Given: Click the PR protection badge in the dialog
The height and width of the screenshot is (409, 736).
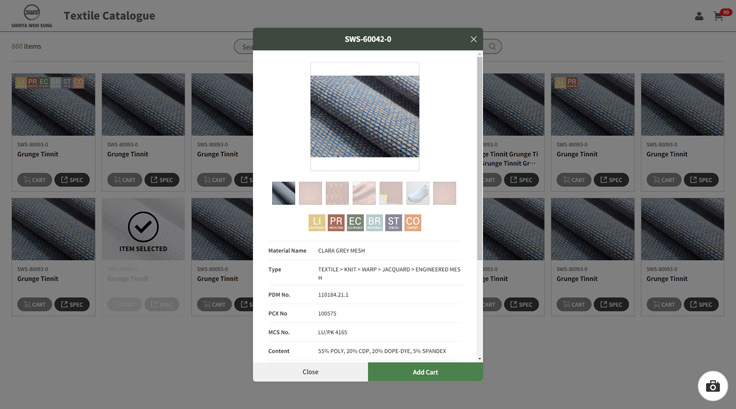Looking at the screenshot, I should (x=336, y=222).
